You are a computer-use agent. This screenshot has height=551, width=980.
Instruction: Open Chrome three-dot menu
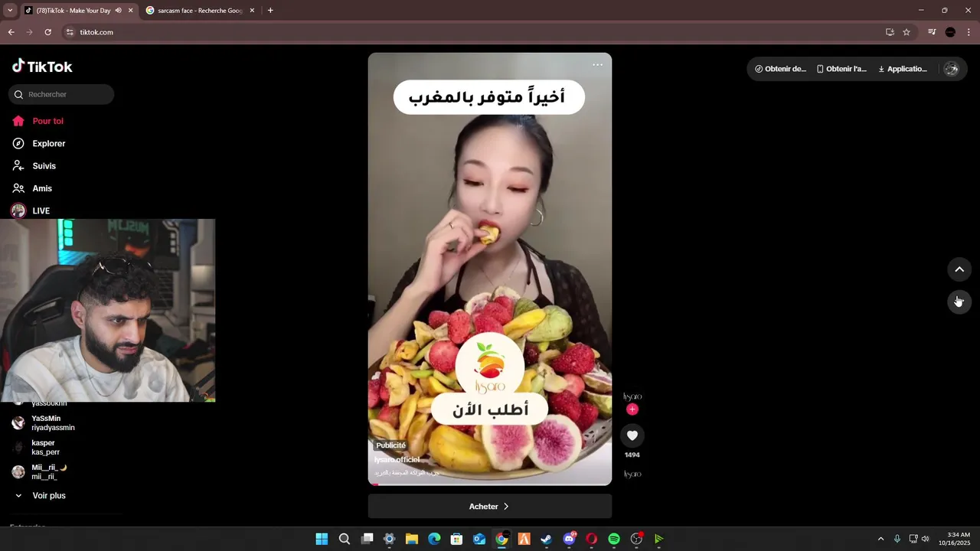click(x=969, y=32)
